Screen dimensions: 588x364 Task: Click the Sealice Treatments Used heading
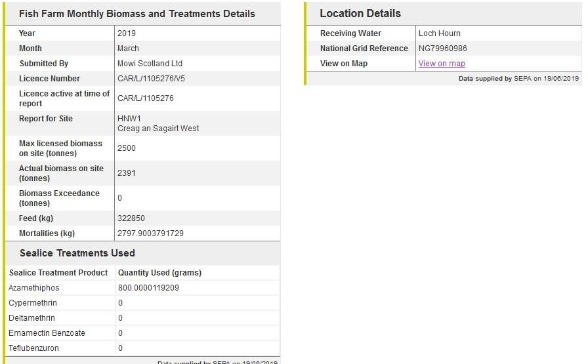coord(77,253)
